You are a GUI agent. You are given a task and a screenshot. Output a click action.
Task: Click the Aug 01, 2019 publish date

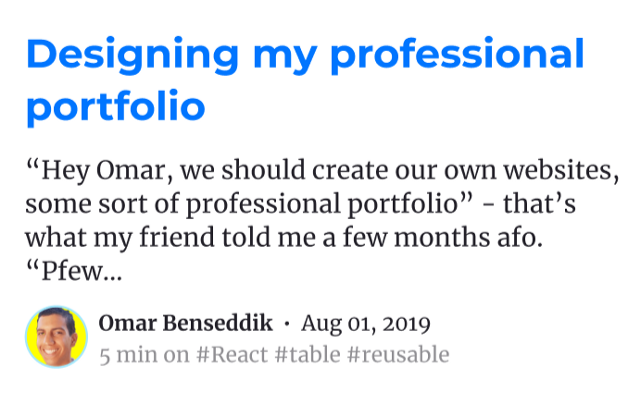coord(366,324)
